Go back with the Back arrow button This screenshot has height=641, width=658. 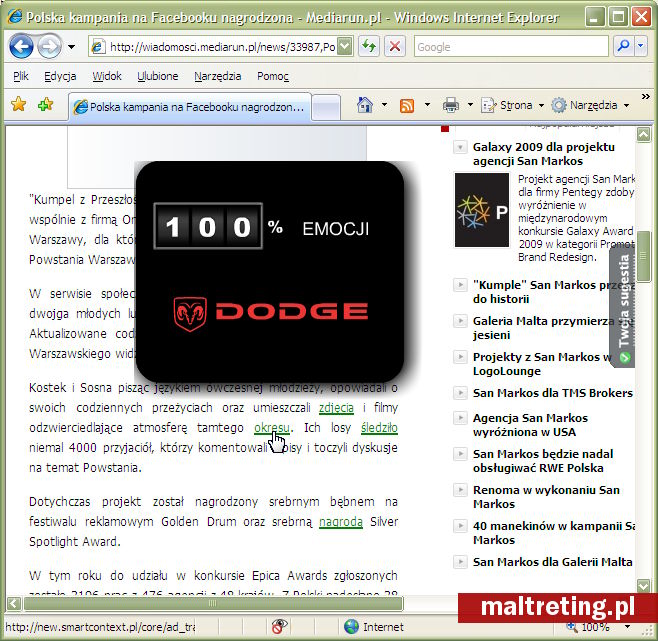tap(21, 46)
